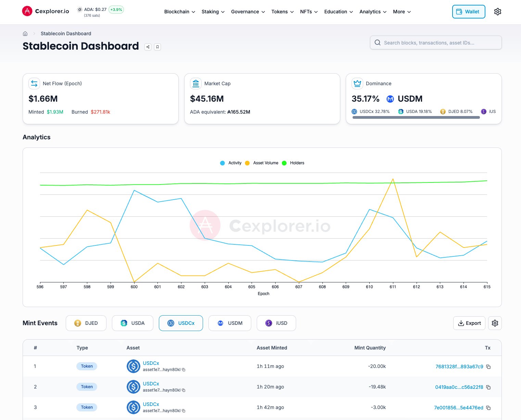Viewport: 521px width, 420px height.
Task: Switch Mint Events to DJED tab
Action: point(86,323)
